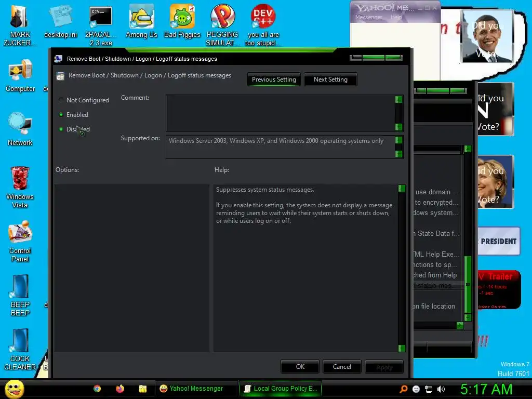Screen dimensions: 532x399
Task: Supported on box scroll down arrow
Action: click(398, 154)
